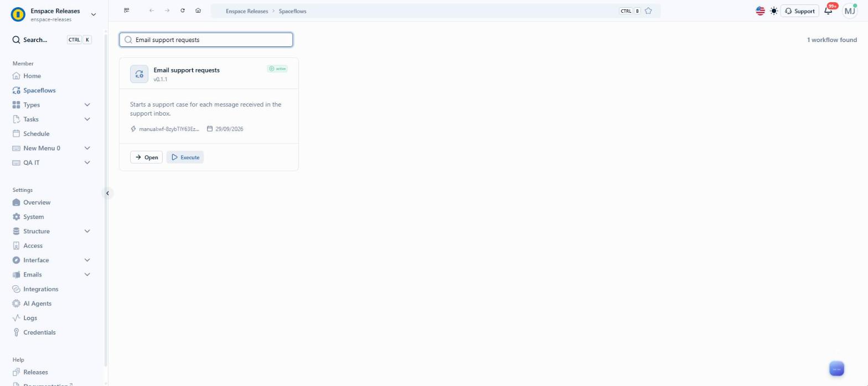This screenshot has width=868, height=386.
Task: Click the Types grid icon
Action: click(x=16, y=105)
